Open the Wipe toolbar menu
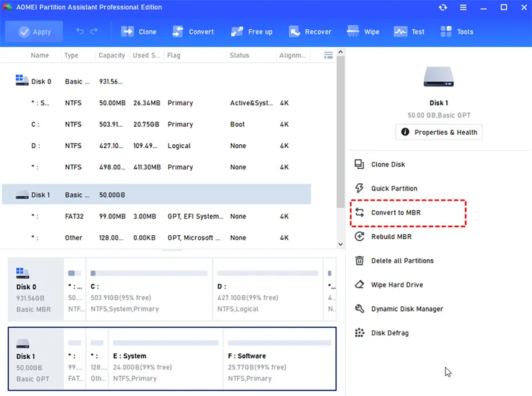The image size is (532, 396). coord(363,31)
